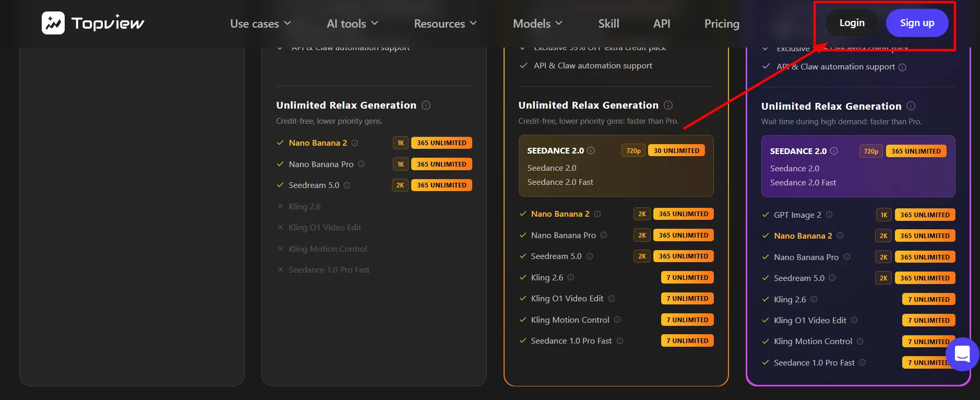Click Seedream 5.0 info icon in purple card
The image size is (980, 400).
(832, 278)
